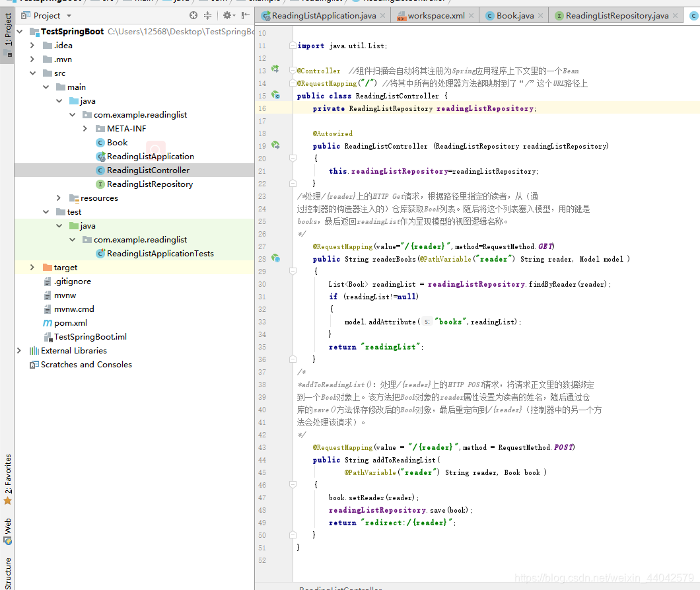This screenshot has width=700, height=590.
Task: Collapse the main folder
Action: pyautogui.click(x=46, y=87)
